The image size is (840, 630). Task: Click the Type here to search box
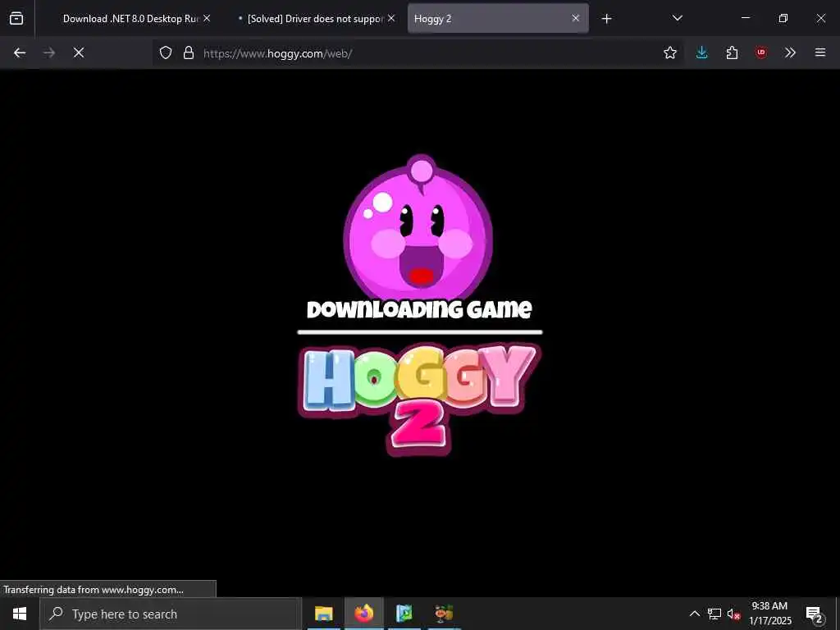(x=171, y=614)
